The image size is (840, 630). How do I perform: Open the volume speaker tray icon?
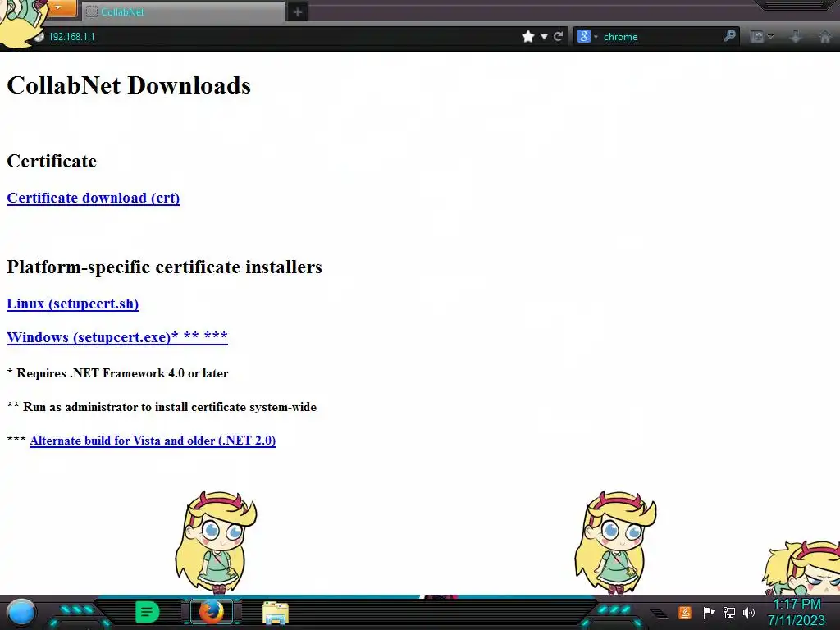tap(748, 612)
